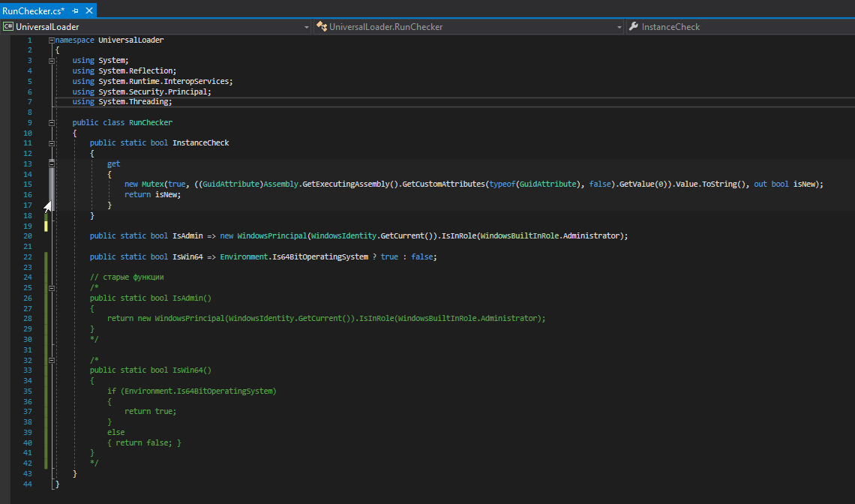Click line number 22 in the gutter
This screenshot has height=504, width=855.
[x=28, y=257]
